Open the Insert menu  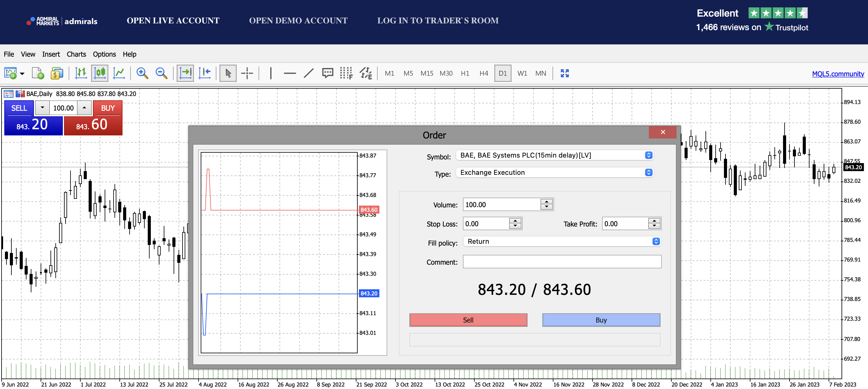click(x=51, y=54)
